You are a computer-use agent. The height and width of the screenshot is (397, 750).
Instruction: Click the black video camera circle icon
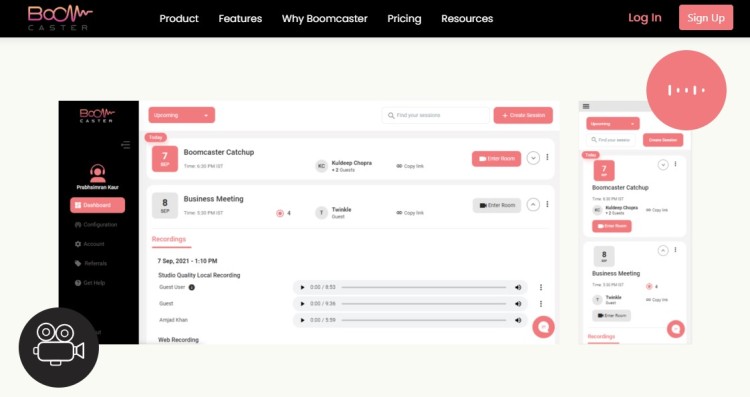59,347
